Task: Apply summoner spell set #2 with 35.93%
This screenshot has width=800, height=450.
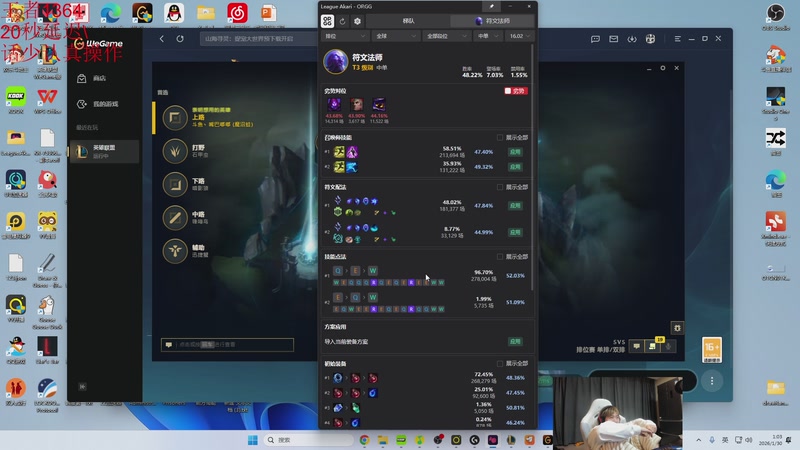Action: tap(515, 167)
